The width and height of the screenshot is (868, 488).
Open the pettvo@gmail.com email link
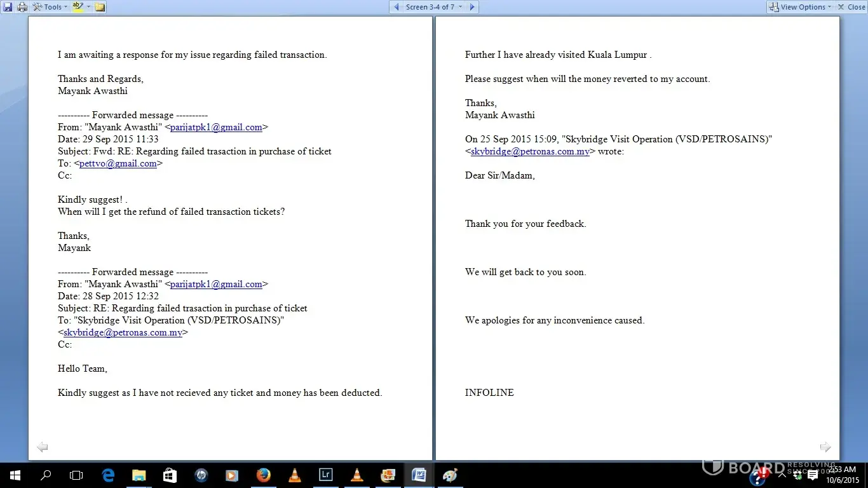[118, 163]
